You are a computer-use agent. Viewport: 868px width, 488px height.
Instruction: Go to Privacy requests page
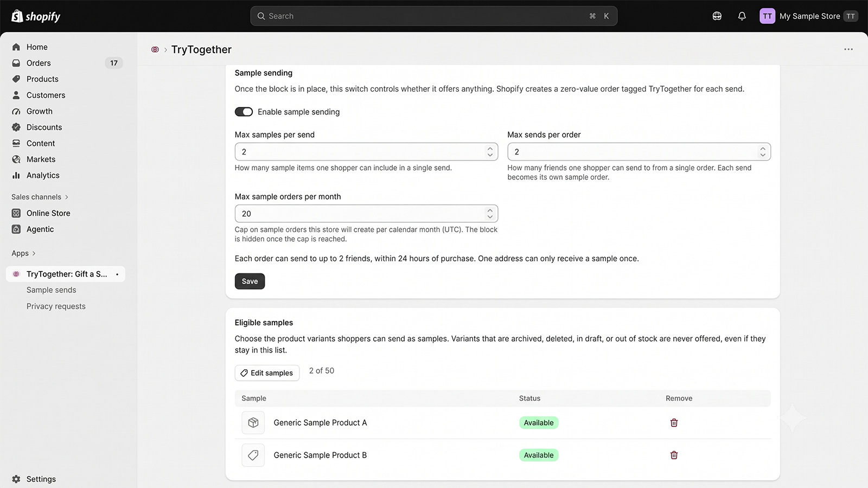(56, 306)
